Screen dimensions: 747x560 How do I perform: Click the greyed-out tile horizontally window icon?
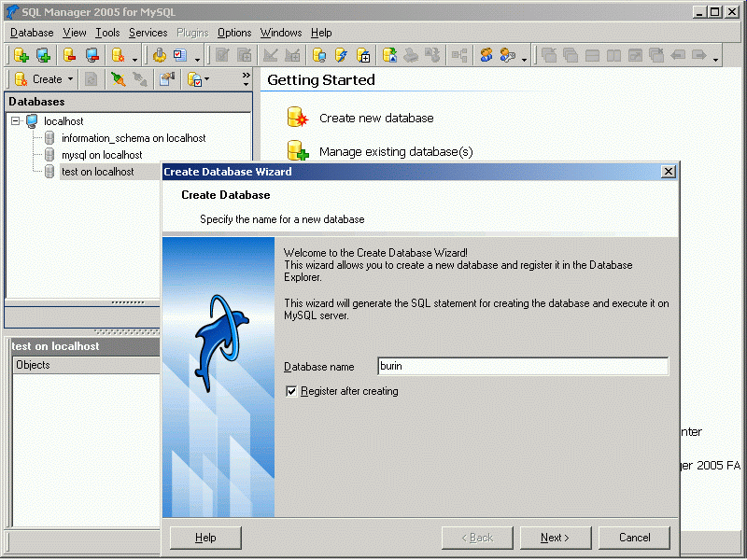(592, 55)
